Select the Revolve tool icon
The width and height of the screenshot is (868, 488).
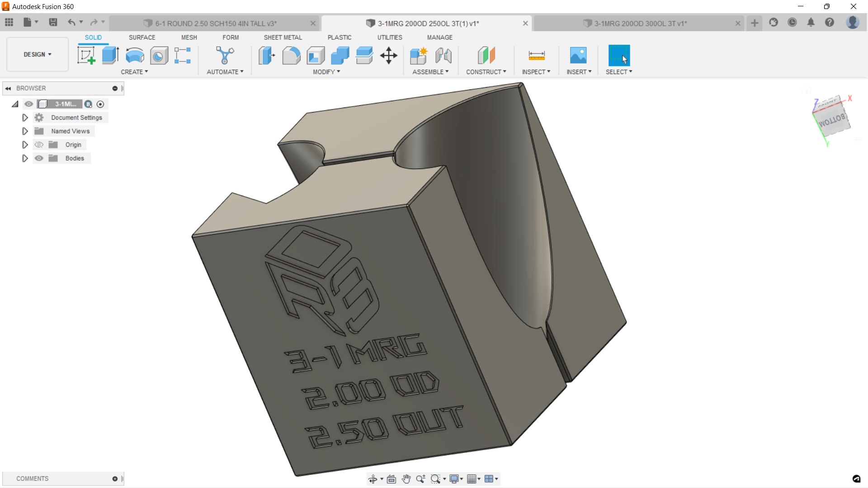click(x=135, y=56)
